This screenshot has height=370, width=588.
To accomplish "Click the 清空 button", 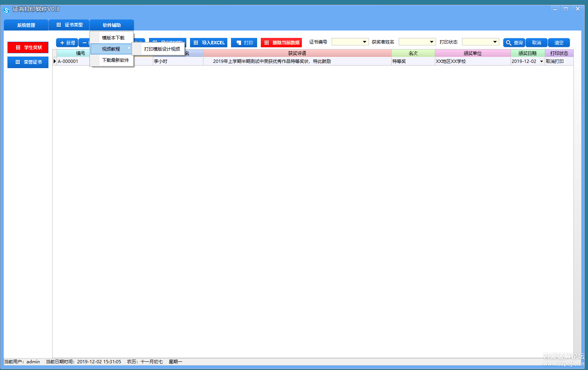I will point(559,43).
